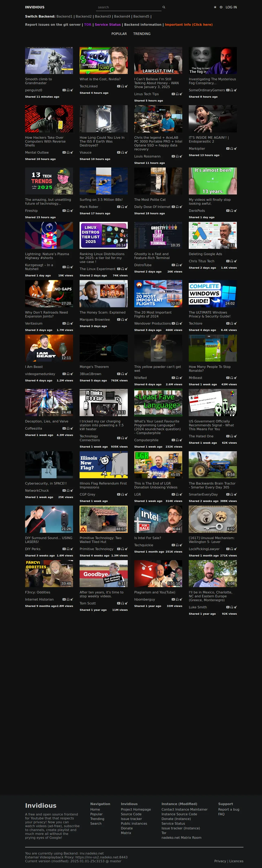The height and width of the screenshot is (868, 262).
Task: Toggle the light/dark theme sun icon
Action: coord(215,7)
